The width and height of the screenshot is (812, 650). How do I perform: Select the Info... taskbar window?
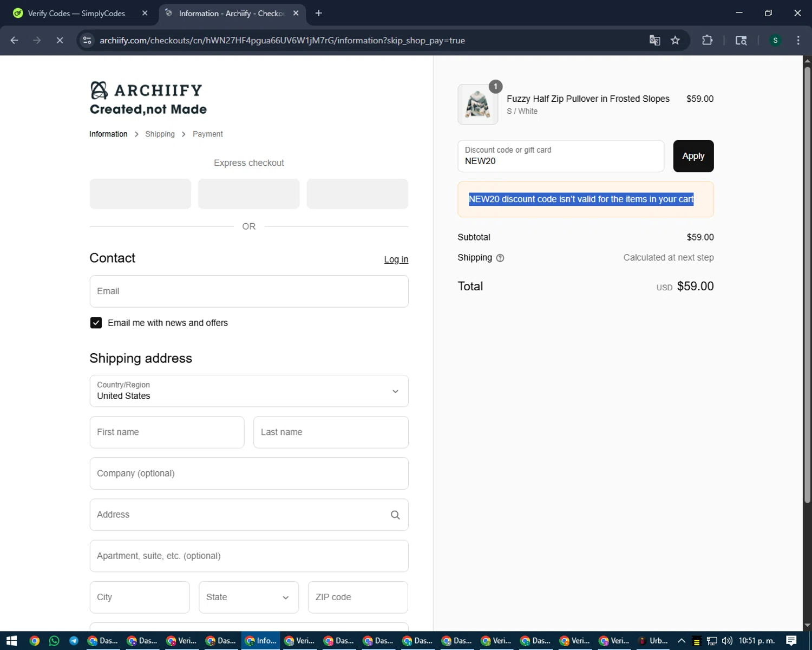261,641
